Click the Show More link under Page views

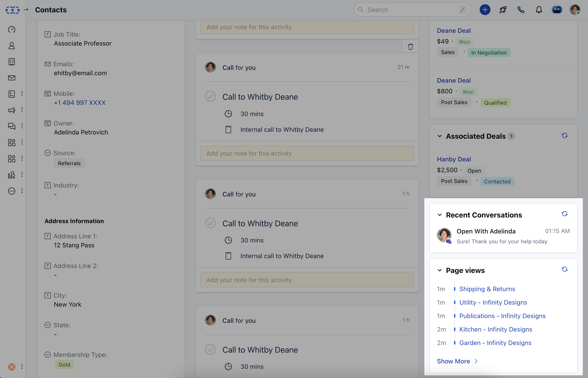(453, 361)
